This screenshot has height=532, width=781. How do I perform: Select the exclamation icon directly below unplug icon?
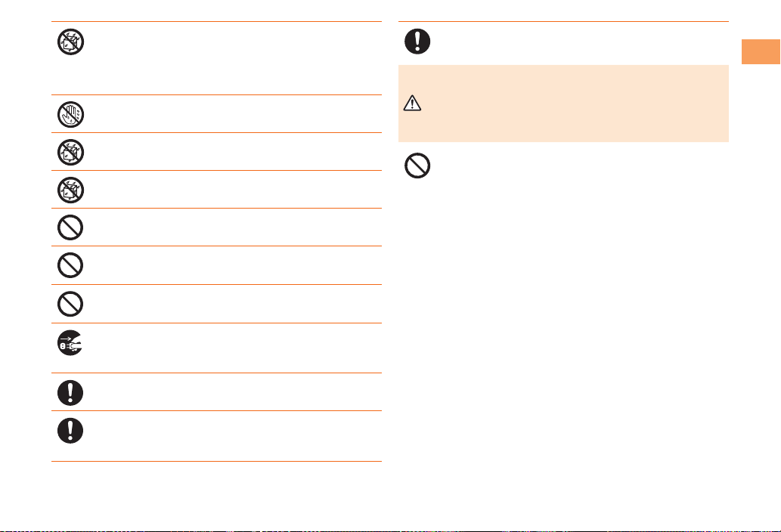70,393
